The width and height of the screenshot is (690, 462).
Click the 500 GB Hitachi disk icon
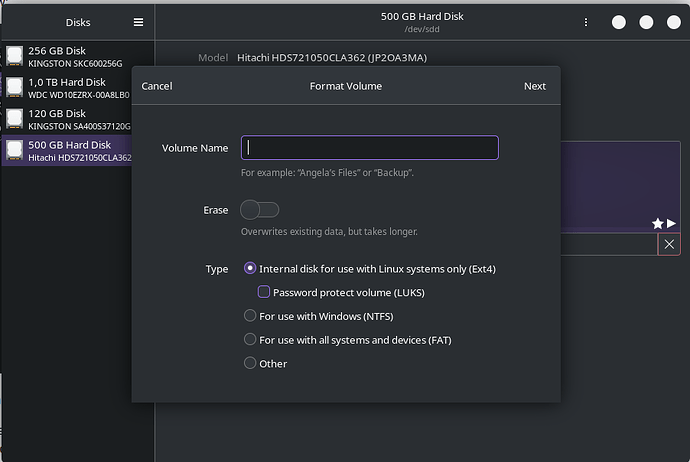pyautogui.click(x=14, y=151)
